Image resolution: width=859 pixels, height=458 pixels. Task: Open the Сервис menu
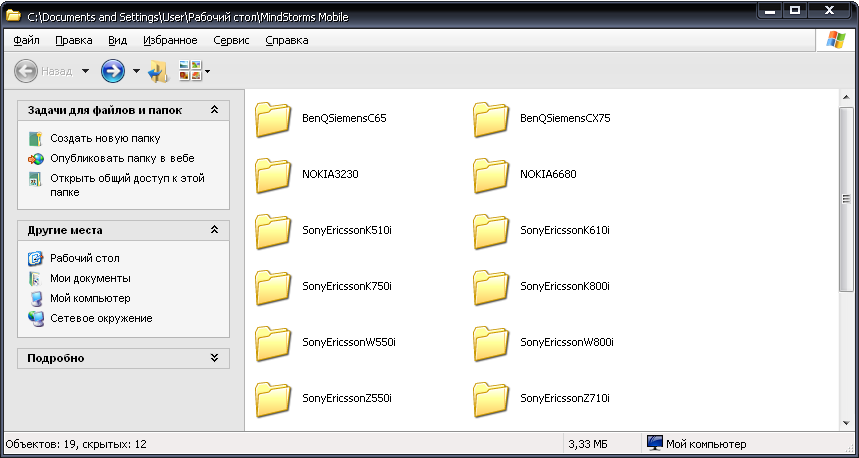[x=231, y=41]
